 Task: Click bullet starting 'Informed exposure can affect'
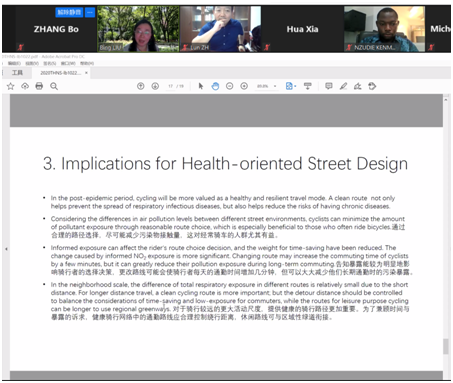[232, 260]
